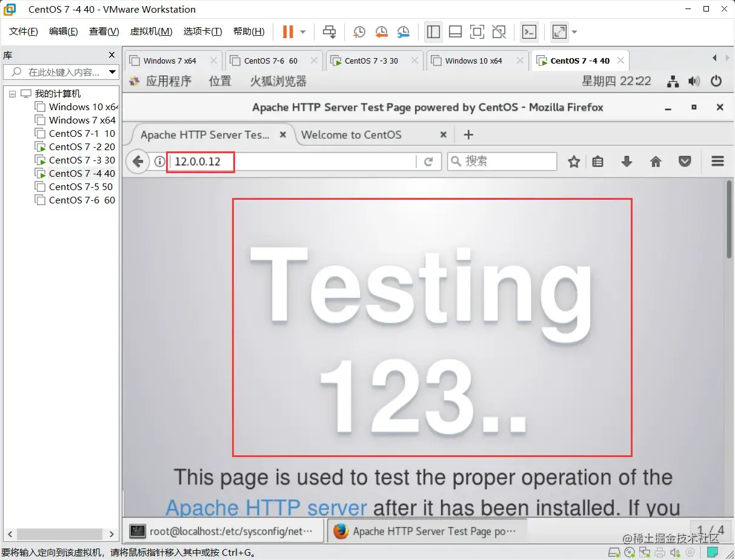
Task: Click the send Ctrl+Alt+Del toolbar icon
Action: coord(329,31)
